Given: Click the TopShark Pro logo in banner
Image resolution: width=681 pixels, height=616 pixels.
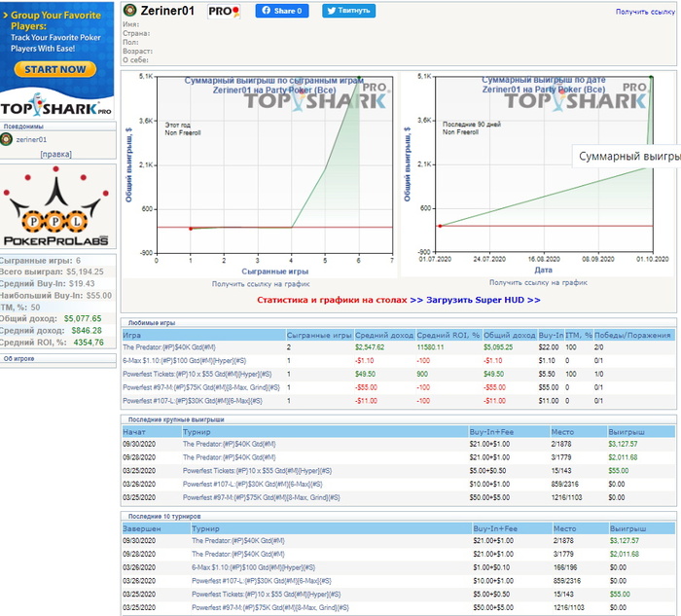Looking at the screenshot, I should point(55,106).
